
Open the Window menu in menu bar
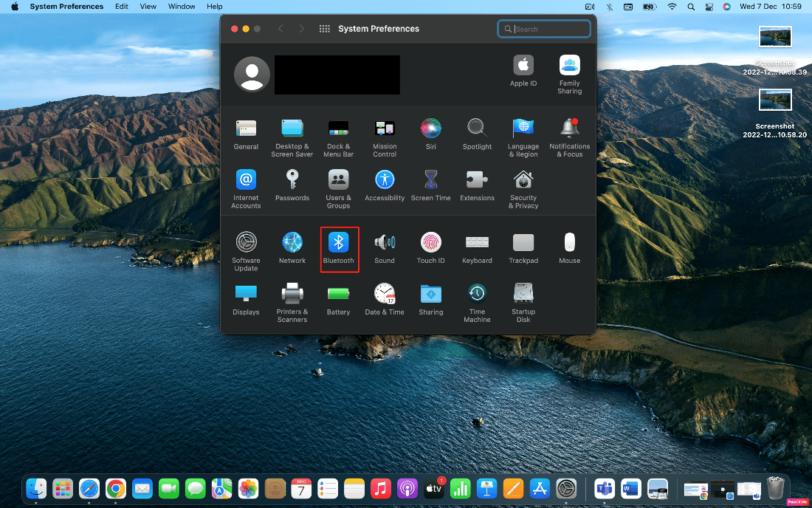click(182, 7)
